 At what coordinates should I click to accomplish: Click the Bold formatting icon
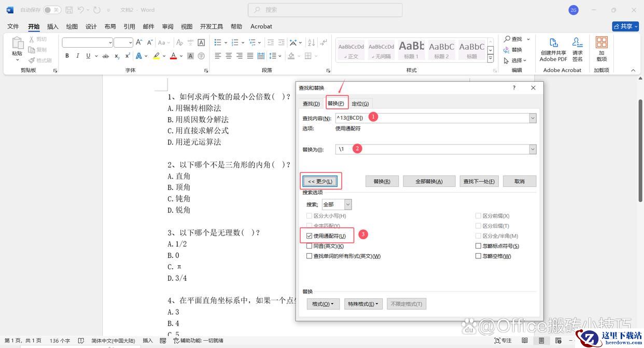(x=67, y=56)
